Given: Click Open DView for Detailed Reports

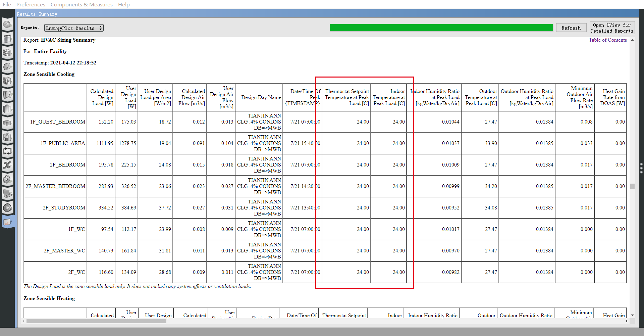Looking at the screenshot, I should click(612, 28).
